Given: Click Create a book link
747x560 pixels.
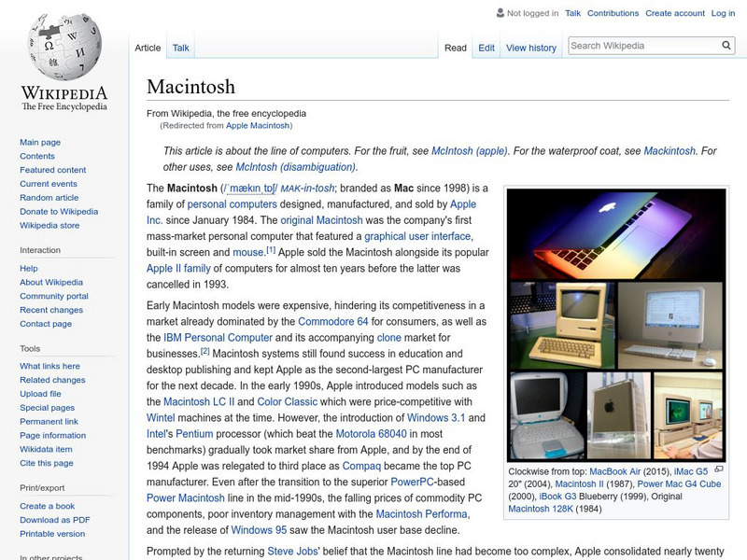Looking at the screenshot, I should (48, 506).
